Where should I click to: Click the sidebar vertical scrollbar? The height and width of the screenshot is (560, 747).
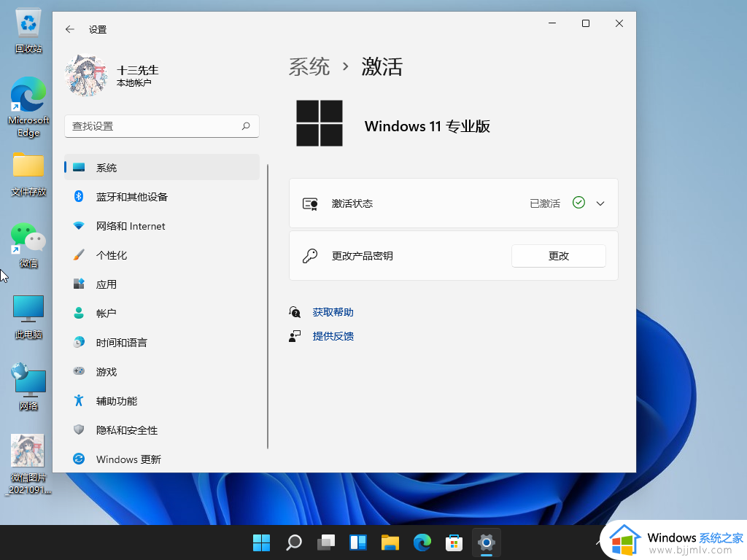pos(268,307)
